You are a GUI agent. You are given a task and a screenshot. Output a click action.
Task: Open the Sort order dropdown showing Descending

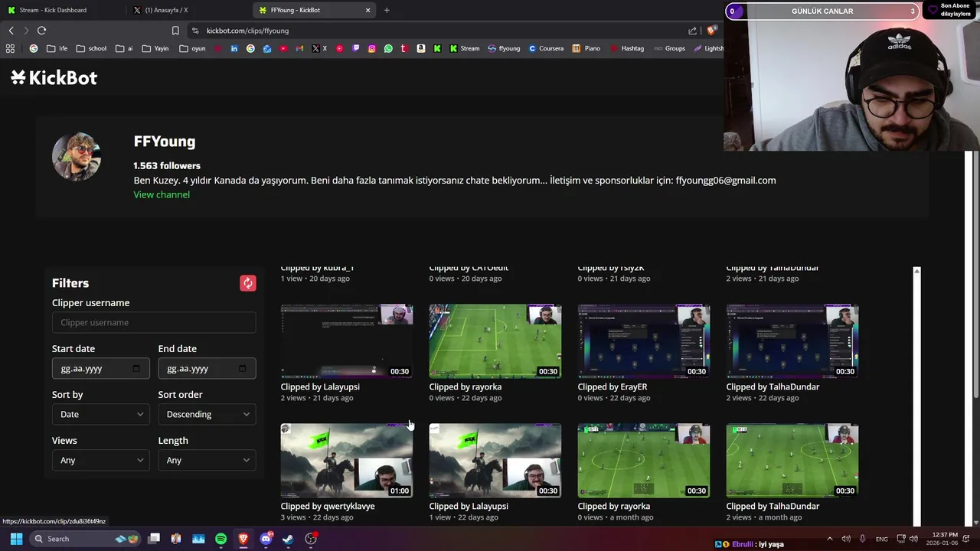click(207, 414)
